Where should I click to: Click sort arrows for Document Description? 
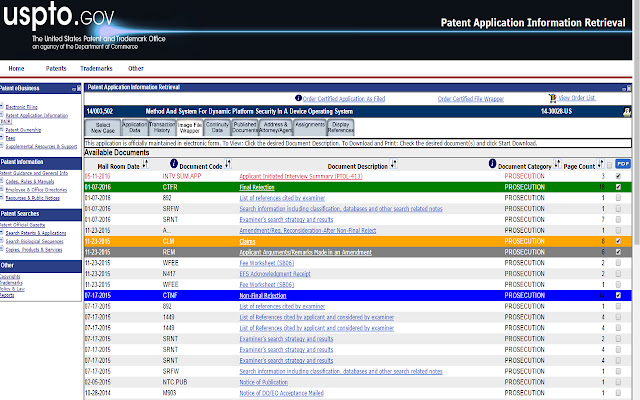coord(393,164)
